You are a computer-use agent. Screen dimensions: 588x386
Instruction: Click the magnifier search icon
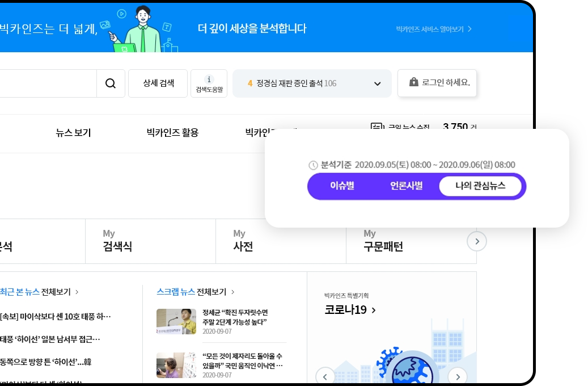[x=110, y=83]
